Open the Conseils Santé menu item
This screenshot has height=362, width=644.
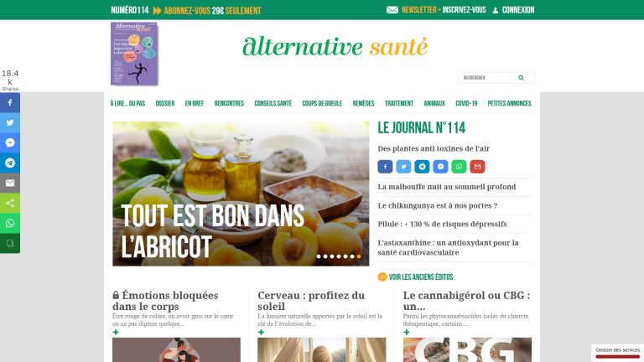[x=273, y=103]
